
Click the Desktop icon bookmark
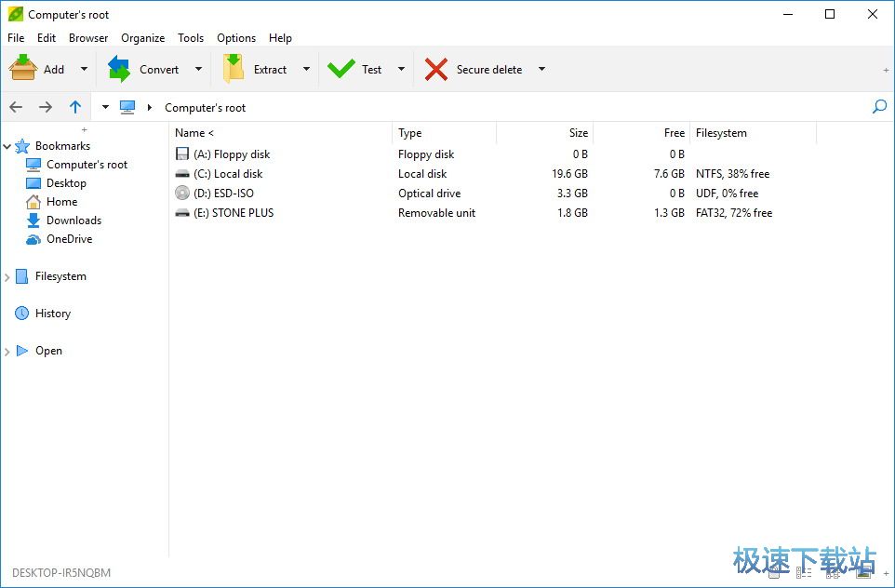coord(33,183)
